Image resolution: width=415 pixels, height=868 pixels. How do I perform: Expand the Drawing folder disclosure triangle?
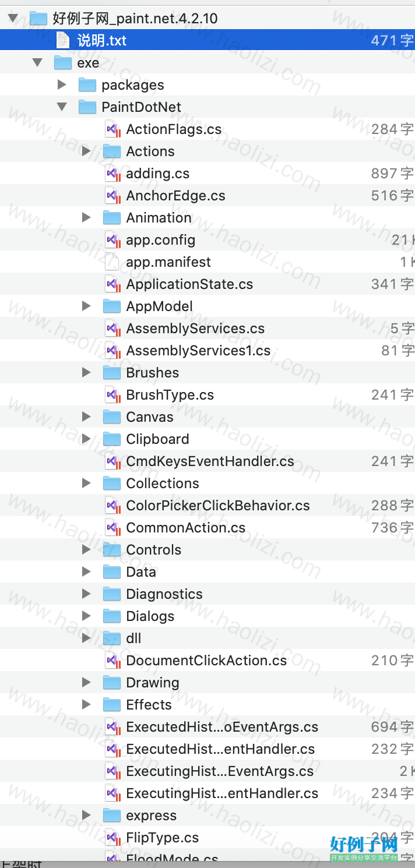pos(87,683)
